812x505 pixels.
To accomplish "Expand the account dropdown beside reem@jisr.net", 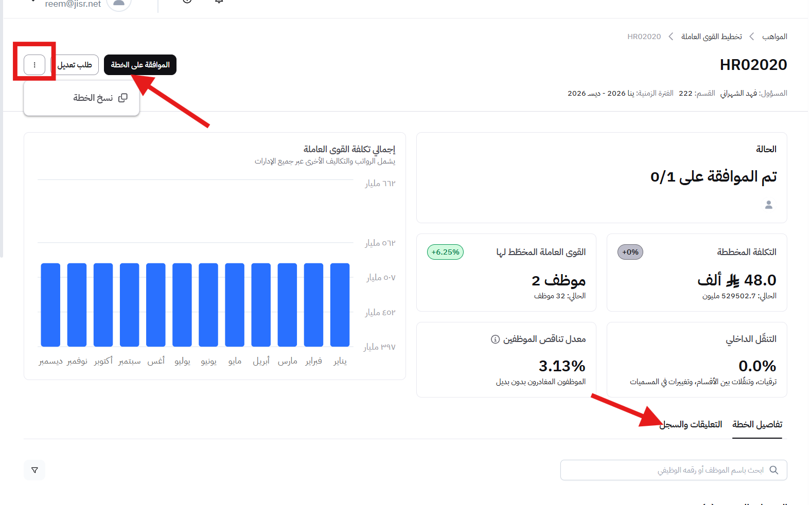I will (x=33, y=2).
